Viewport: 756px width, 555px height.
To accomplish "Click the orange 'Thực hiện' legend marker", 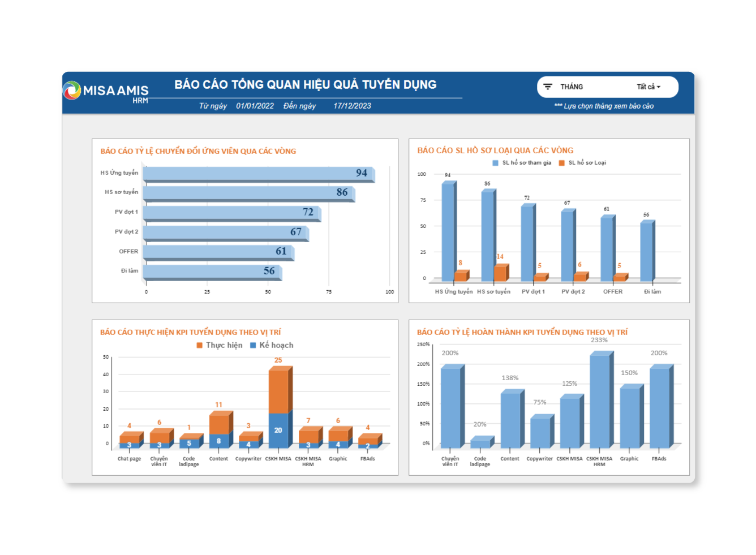I will 199,345.
